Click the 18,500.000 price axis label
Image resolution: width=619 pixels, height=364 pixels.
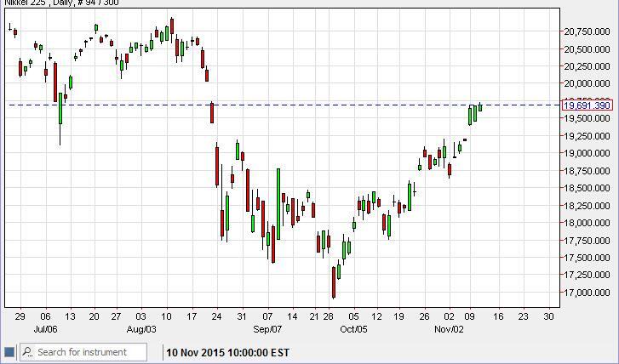pos(587,188)
